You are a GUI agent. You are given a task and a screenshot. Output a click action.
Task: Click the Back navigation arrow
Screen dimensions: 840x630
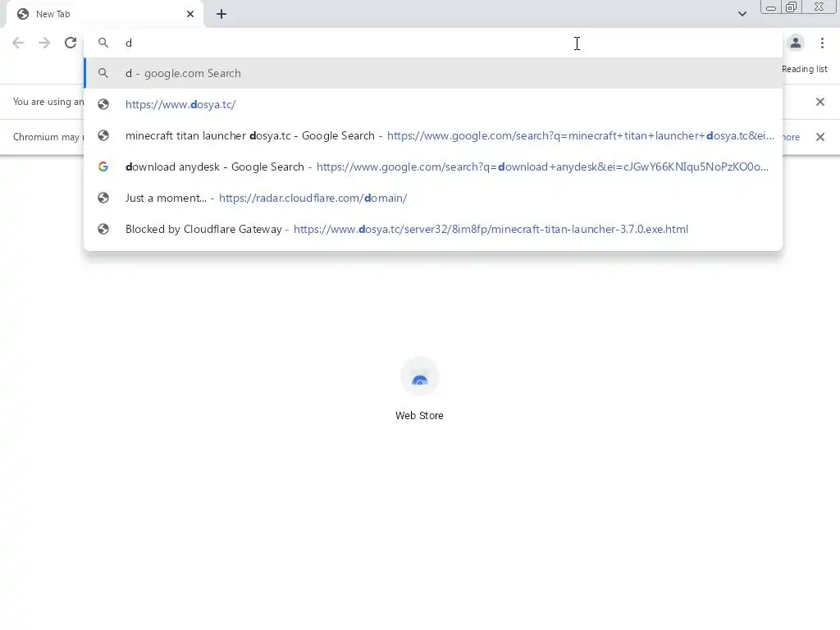[18, 43]
